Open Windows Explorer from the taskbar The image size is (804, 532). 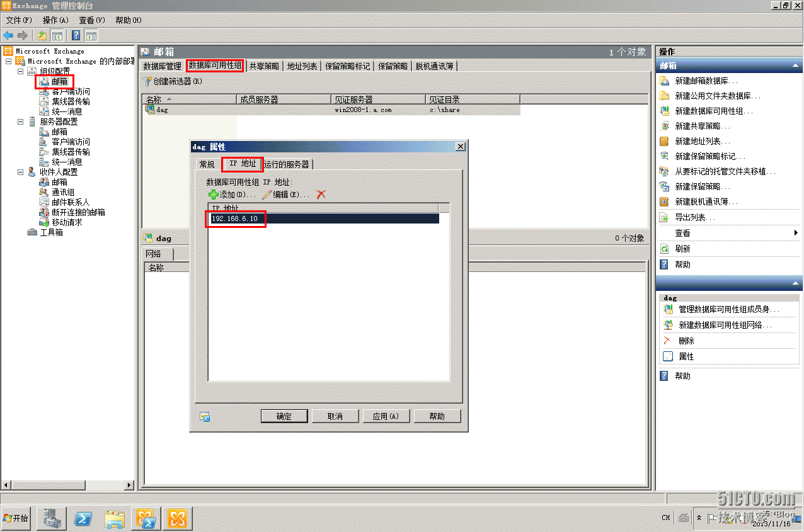115,519
